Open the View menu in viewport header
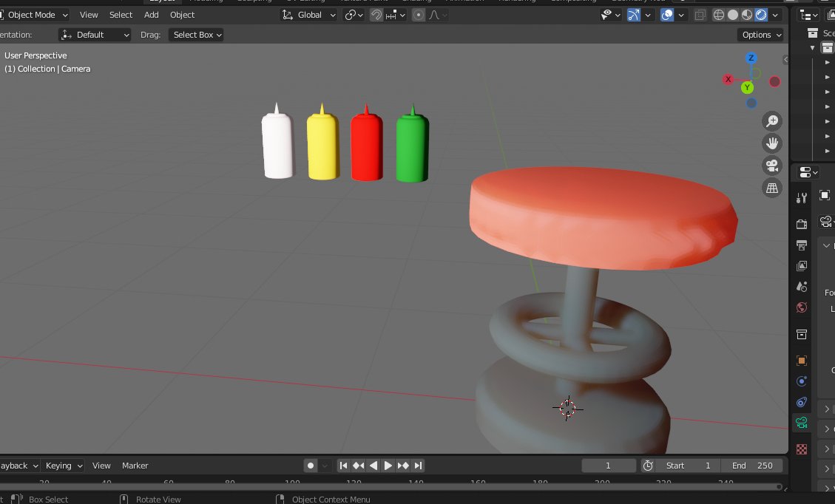This screenshot has width=835, height=504. [x=89, y=15]
